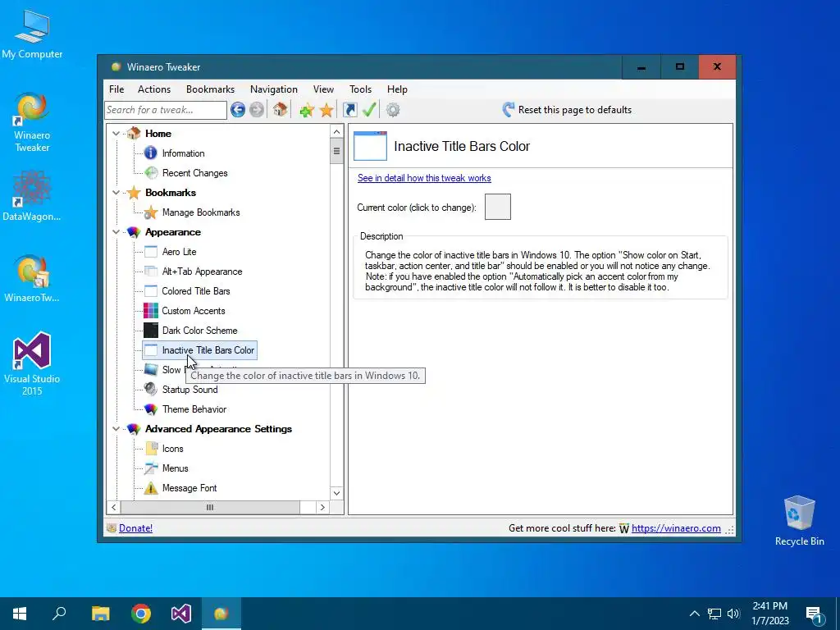Go to the Home page via house icon
The height and width of the screenshot is (630, 840).
[x=281, y=109]
